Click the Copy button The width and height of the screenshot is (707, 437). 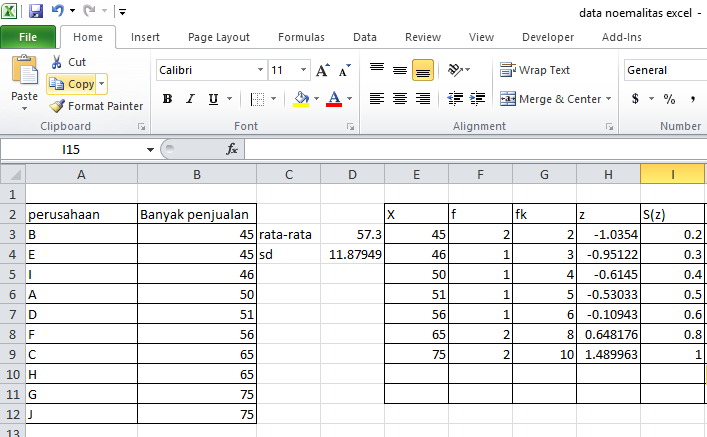coord(72,84)
